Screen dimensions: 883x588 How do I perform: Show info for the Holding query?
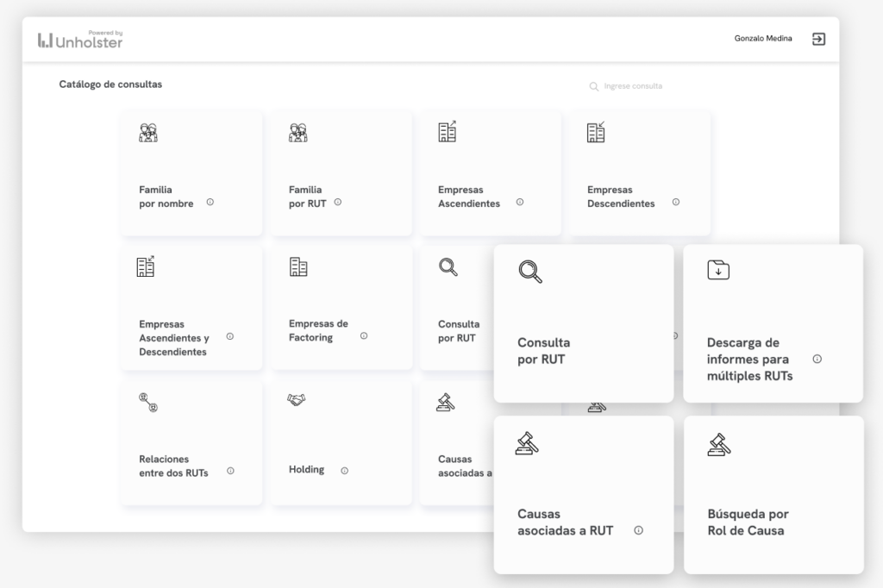point(344,471)
